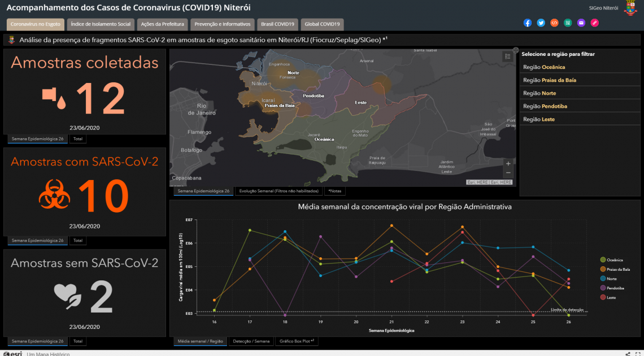
Task: Open the map legend list icon
Action: point(507,56)
